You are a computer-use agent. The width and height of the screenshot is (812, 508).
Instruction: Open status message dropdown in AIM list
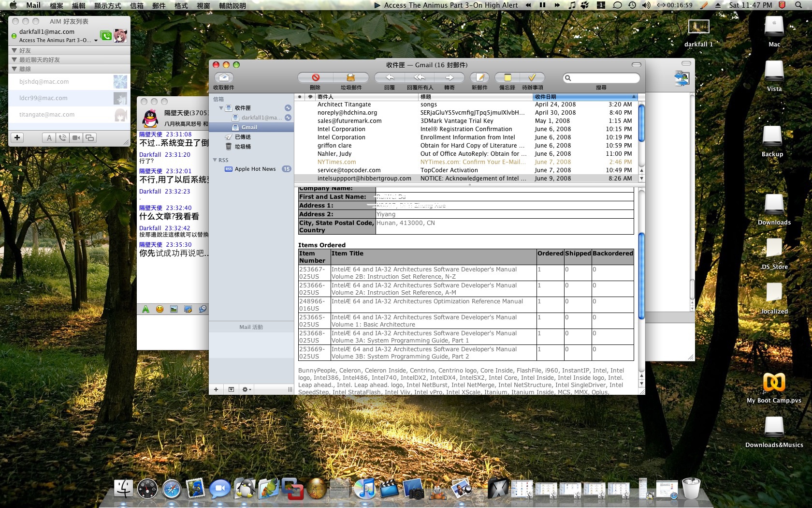(96, 41)
